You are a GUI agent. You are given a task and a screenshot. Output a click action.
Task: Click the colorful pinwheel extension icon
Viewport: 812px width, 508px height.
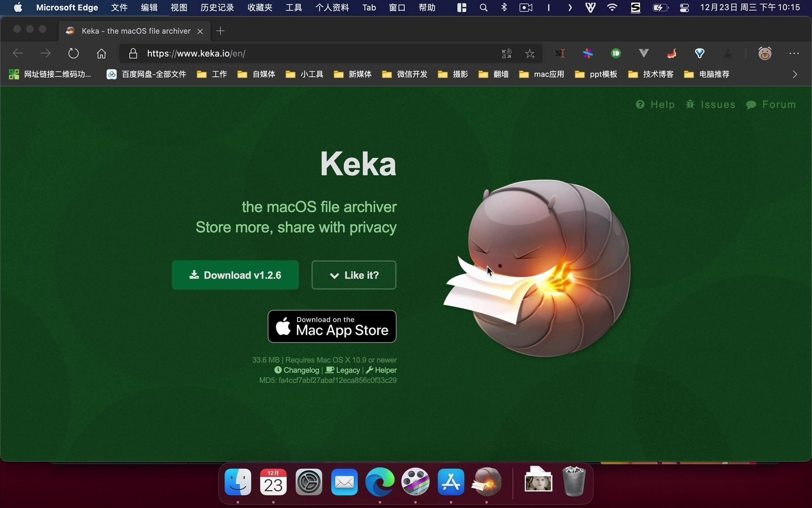click(x=588, y=54)
